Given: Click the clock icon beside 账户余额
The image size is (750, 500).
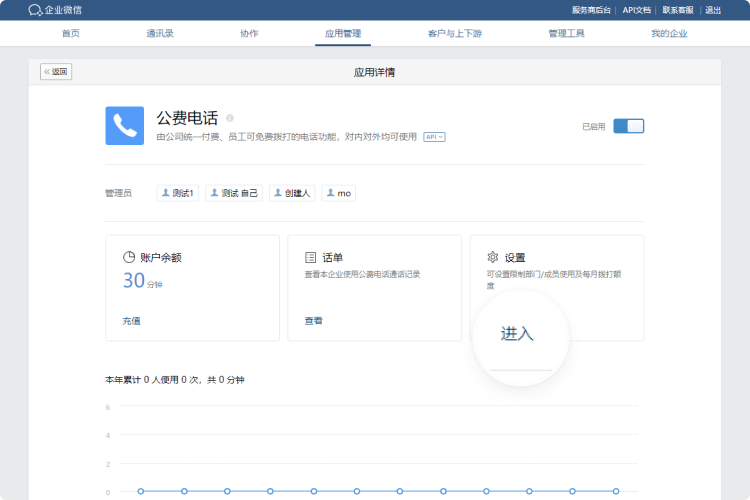Looking at the screenshot, I should pos(129,257).
